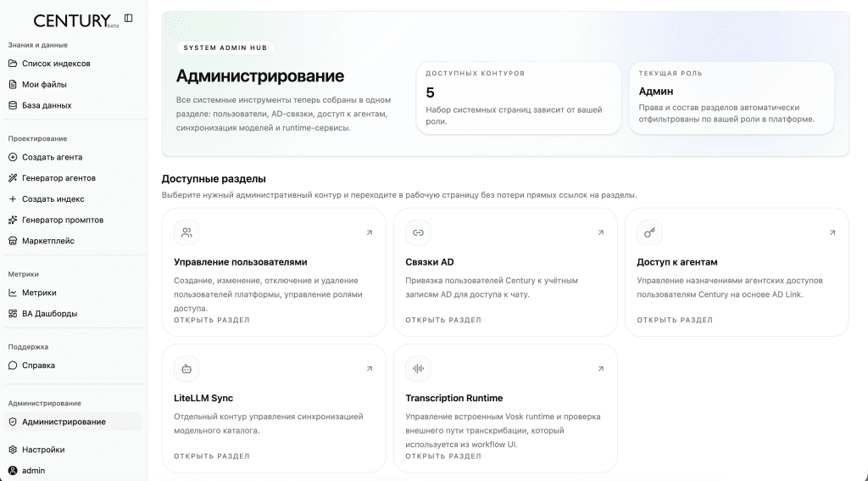Click the arrow icon on Доступ к агентам card
Screen dimensions: 868x481
coord(832,232)
